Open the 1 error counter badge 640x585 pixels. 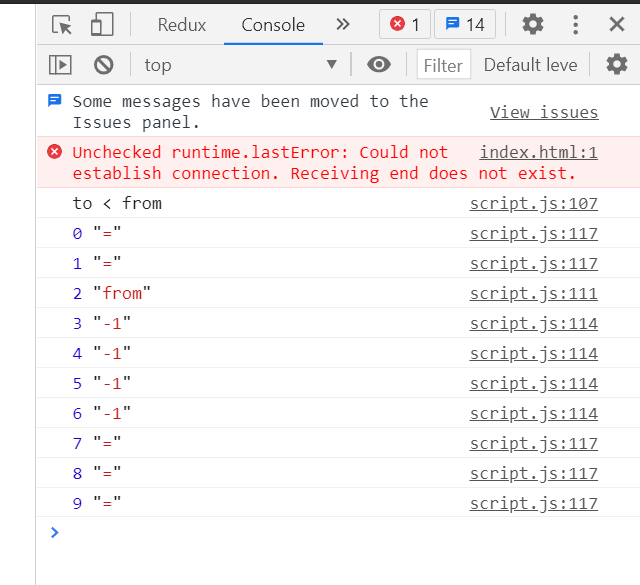[x=404, y=24]
